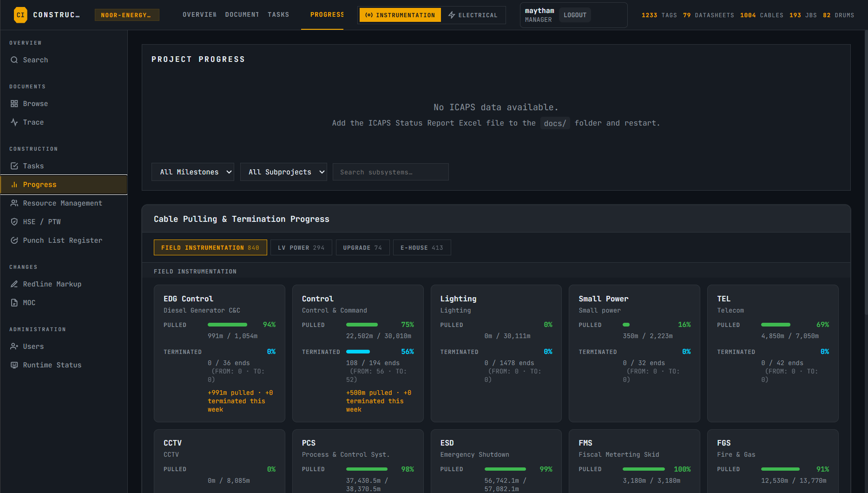
Task: Open Punch List Register link
Action: pyautogui.click(x=64, y=240)
